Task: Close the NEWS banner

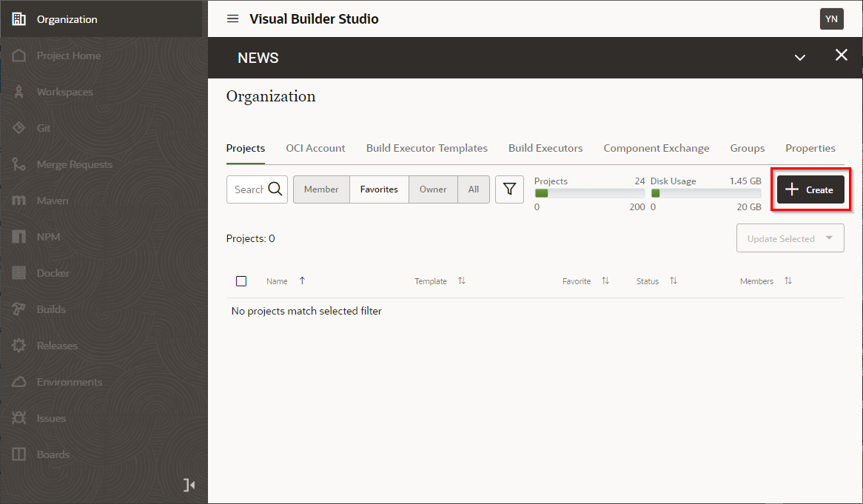Action: tap(841, 56)
